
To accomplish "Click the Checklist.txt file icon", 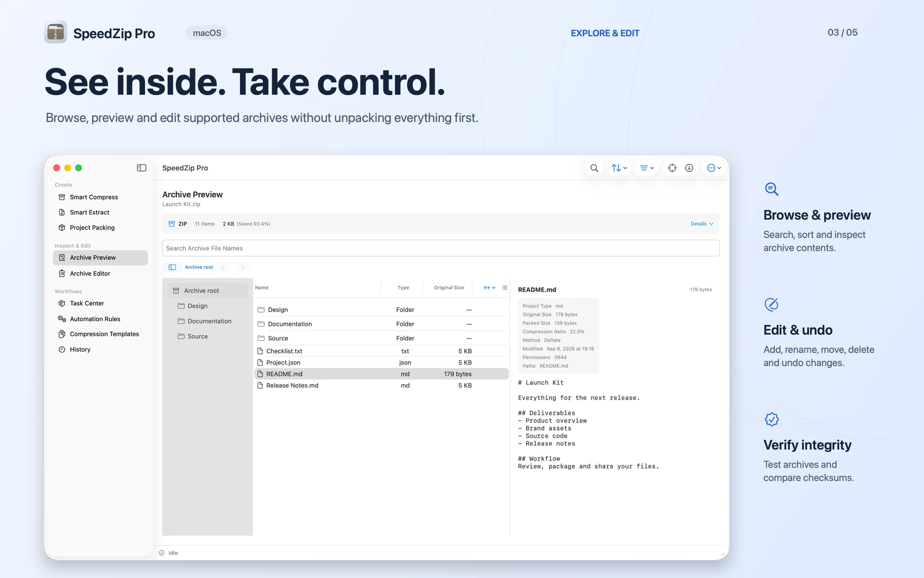I will (x=260, y=351).
